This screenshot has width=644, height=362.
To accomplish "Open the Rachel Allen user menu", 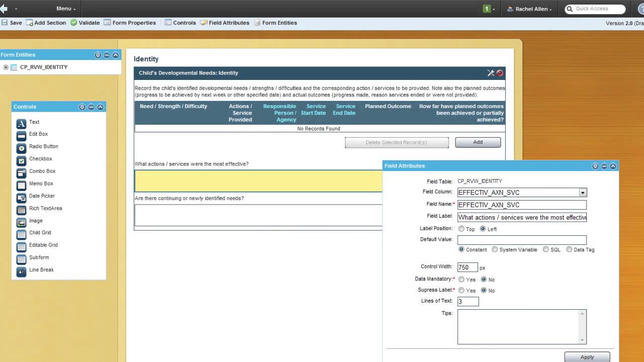I will [529, 9].
